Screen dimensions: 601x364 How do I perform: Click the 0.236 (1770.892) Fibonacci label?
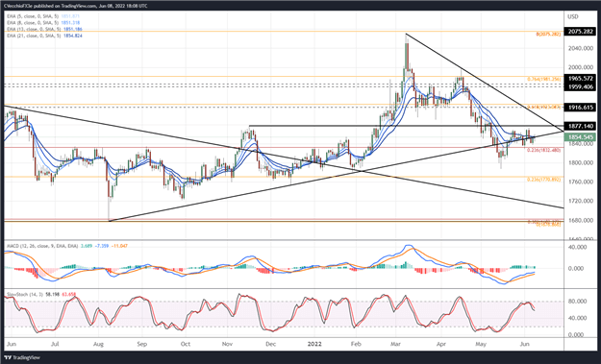(x=544, y=180)
